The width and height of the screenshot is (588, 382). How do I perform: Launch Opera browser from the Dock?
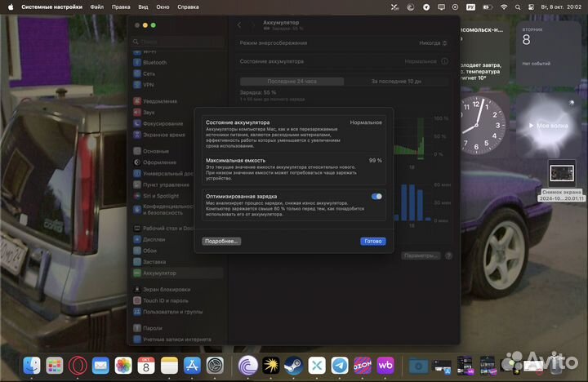(78, 366)
